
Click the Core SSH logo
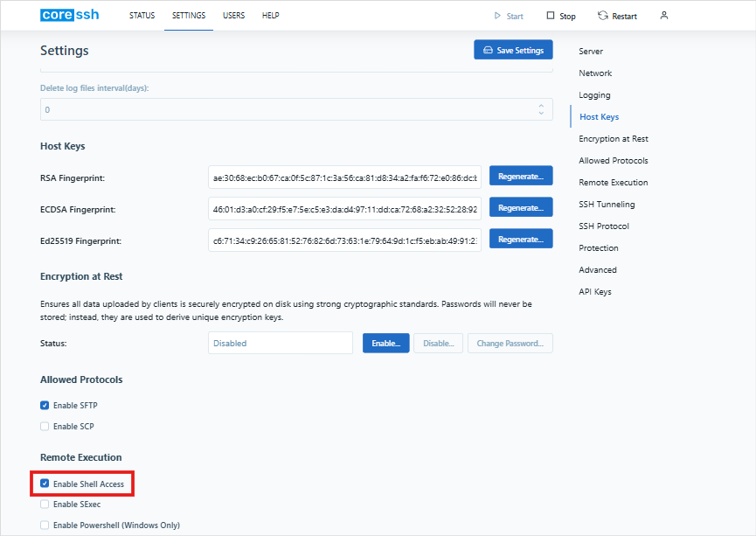69,14
